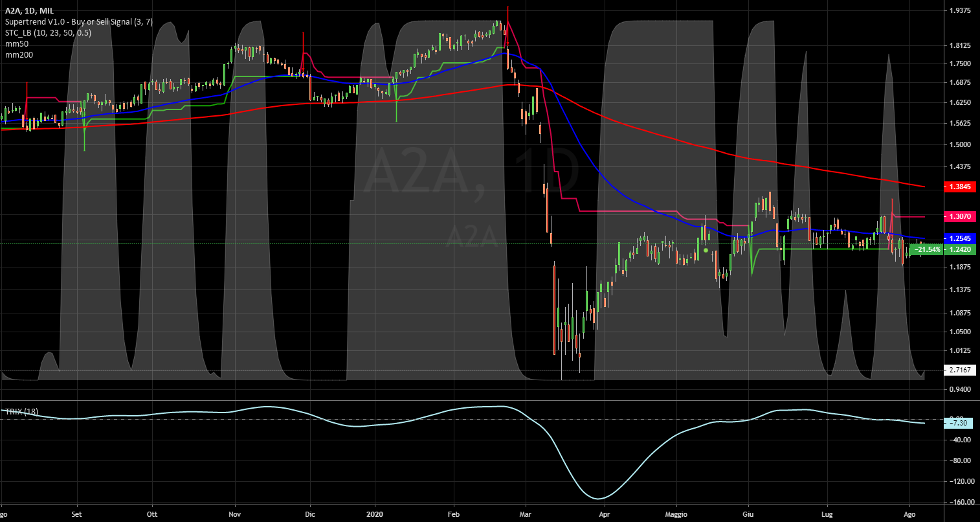The image size is (980, 522).
Task: Select the TRIX (18) pane label
Action: click(x=21, y=411)
